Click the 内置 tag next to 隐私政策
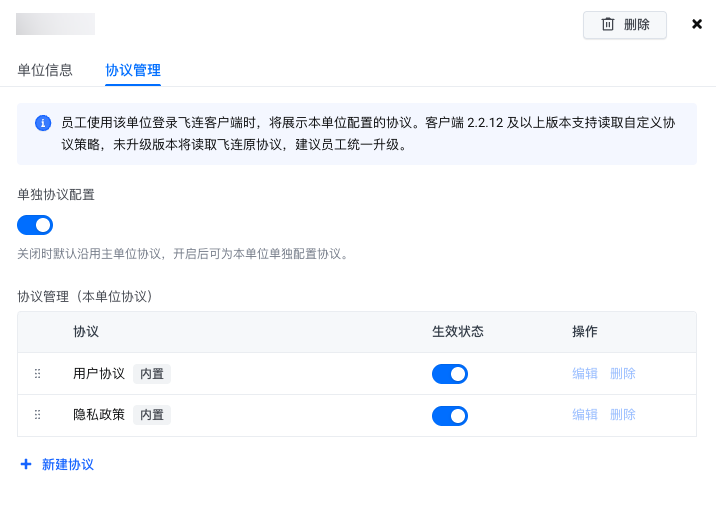 pos(152,415)
